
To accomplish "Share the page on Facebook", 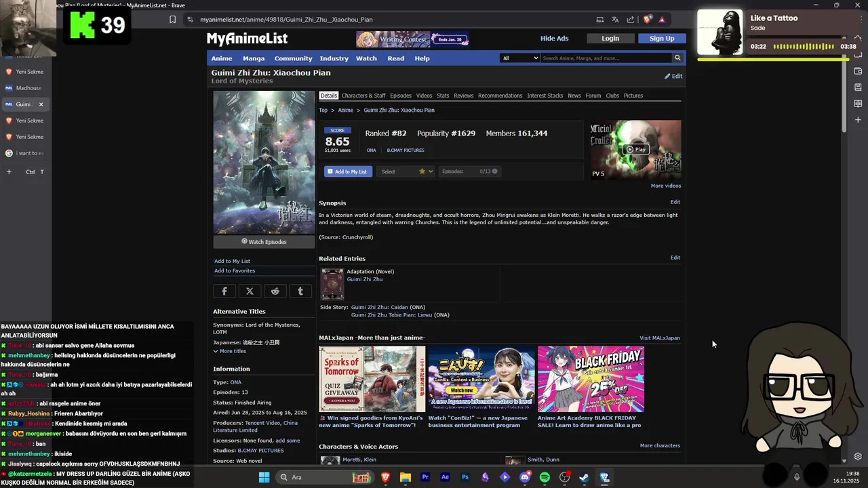I will 224,291.
